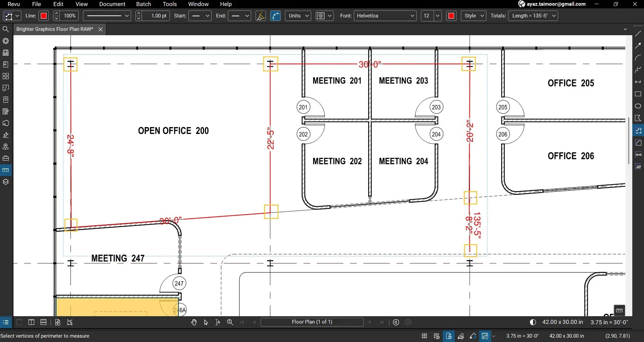
Task: Open the Tools menu
Action: (x=169, y=4)
